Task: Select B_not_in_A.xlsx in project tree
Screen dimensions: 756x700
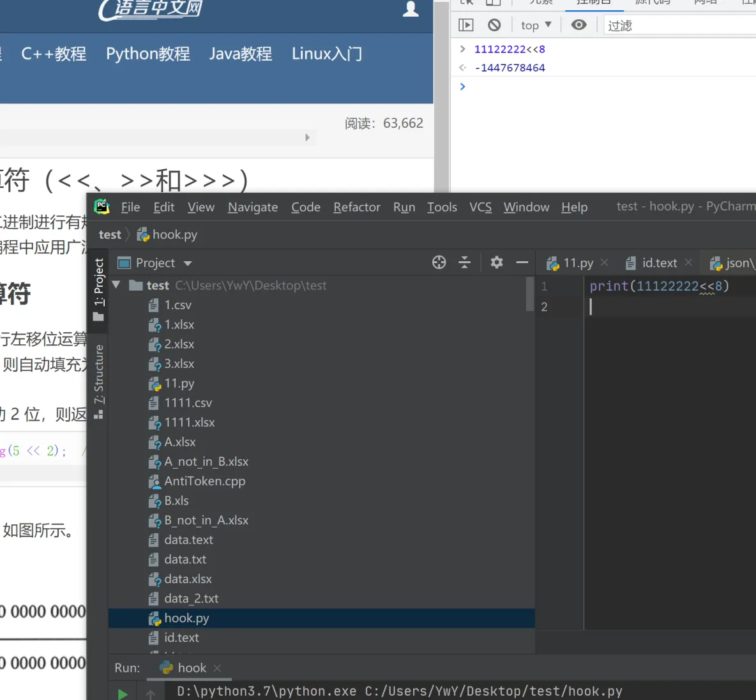Action: pos(322,520)
